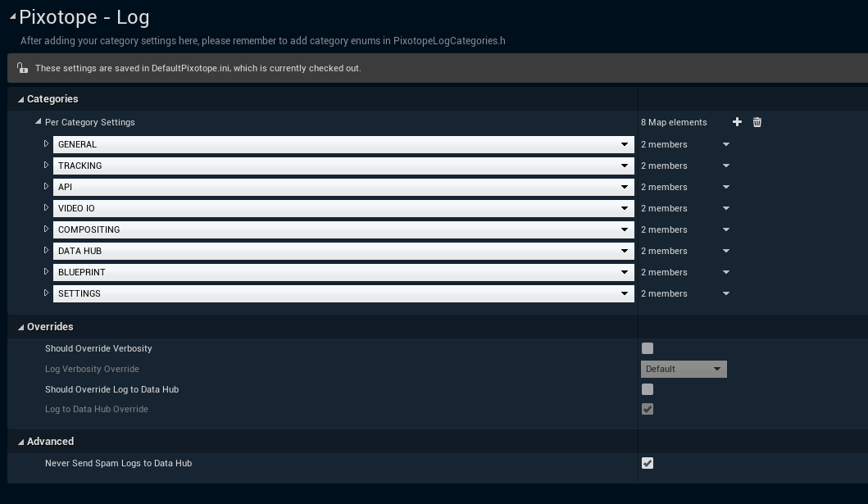Collapse the Advanced section header

[21, 442]
